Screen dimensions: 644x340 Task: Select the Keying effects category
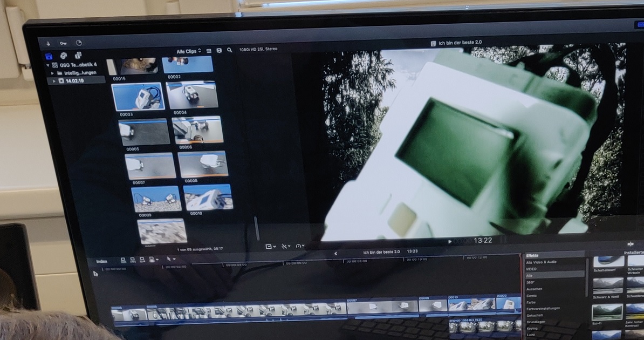(532, 328)
